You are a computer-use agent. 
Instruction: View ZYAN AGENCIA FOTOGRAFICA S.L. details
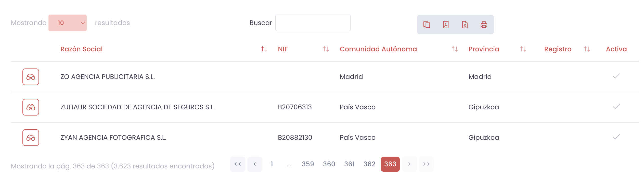click(31, 137)
